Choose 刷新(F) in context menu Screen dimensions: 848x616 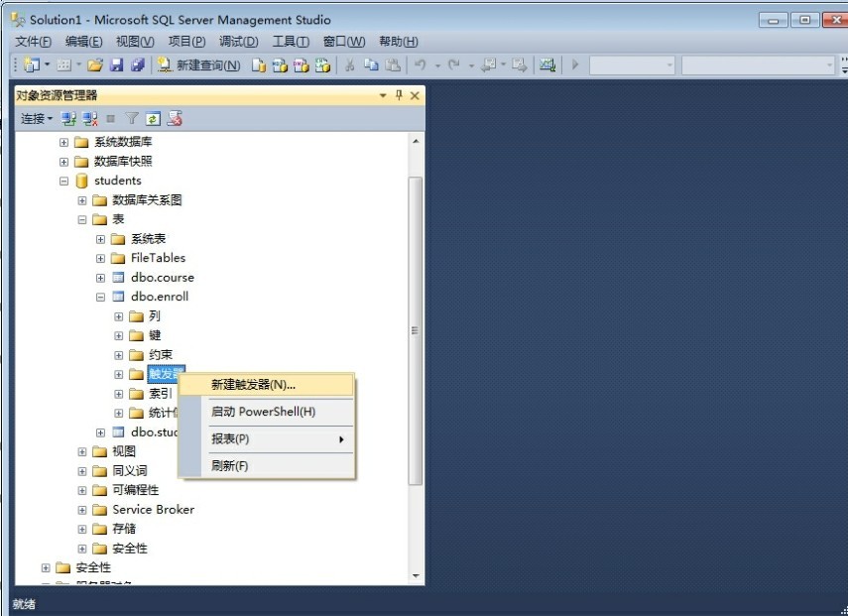tap(267, 465)
